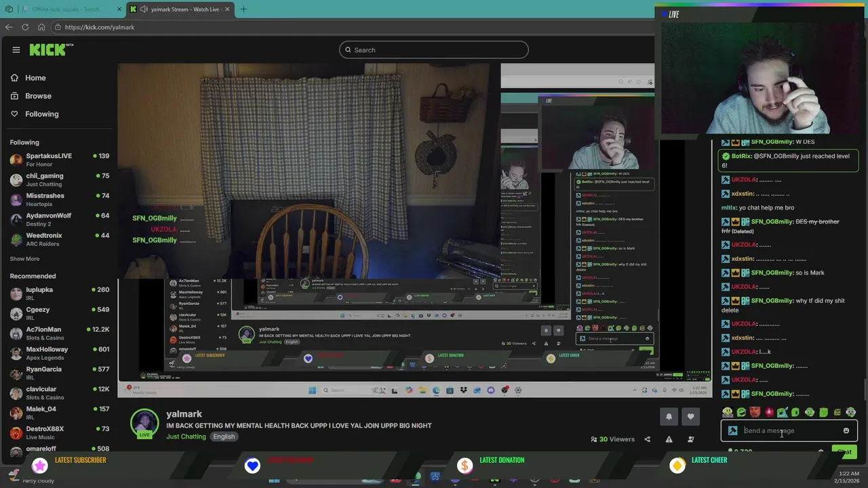
Task: Click the Latest Donation dollar icon
Action: (465, 465)
